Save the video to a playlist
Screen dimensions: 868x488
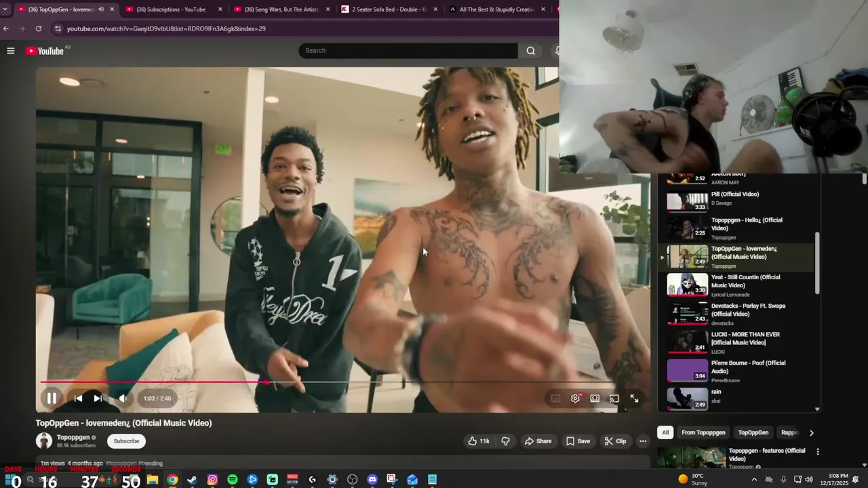pos(578,441)
